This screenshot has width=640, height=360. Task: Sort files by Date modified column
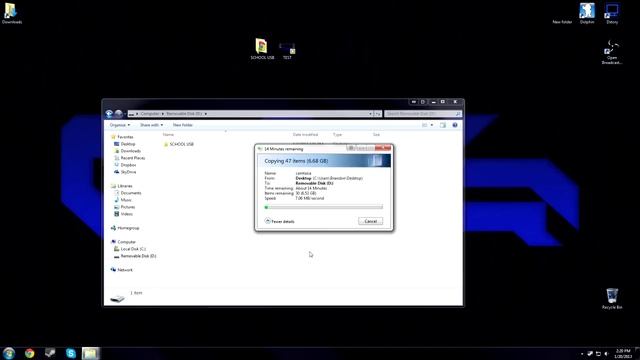click(305, 134)
